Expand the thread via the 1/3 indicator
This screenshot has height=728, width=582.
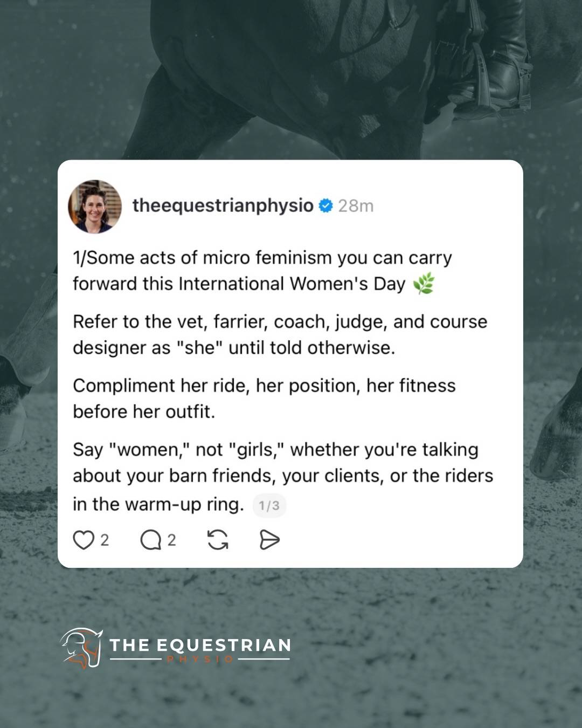point(268,505)
